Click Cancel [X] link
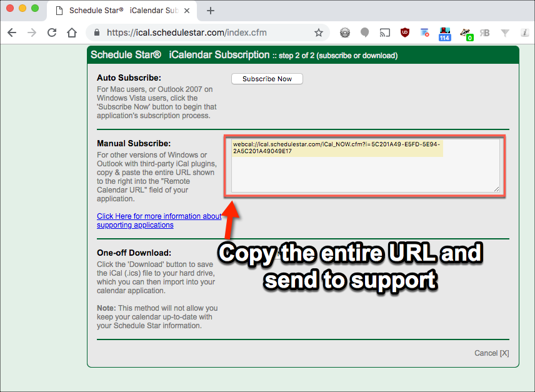Screen dimensions: 535x392 (491, 353)
